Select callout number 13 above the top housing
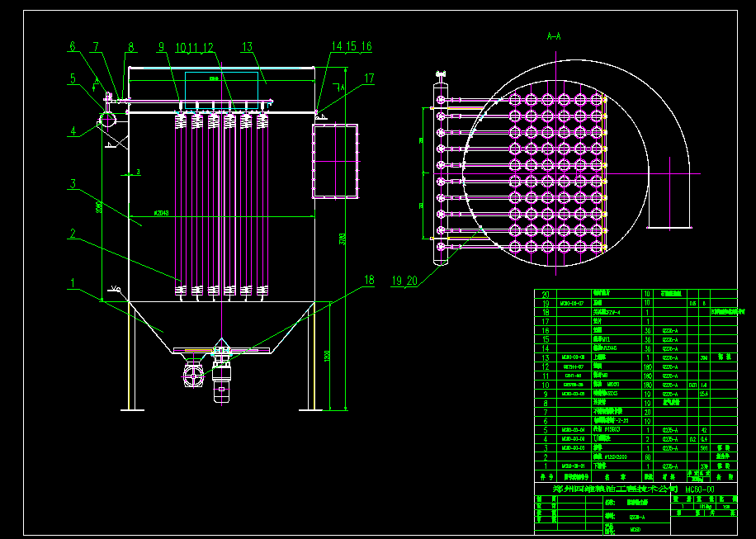756x539 pixels. point(247,47)
